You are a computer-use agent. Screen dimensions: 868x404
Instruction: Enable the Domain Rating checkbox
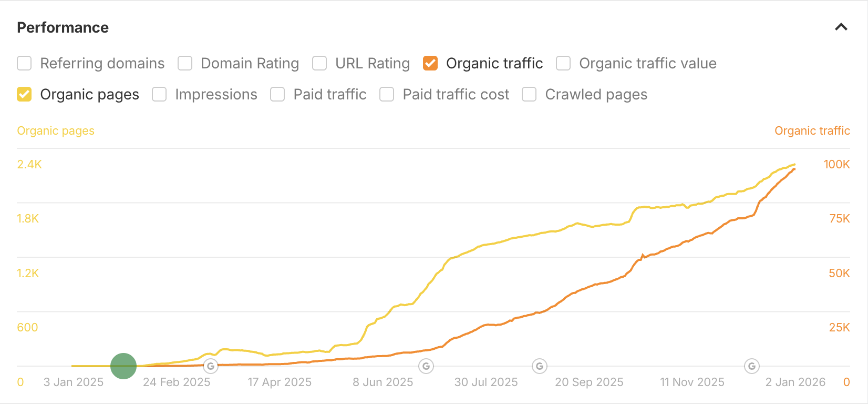click(x=185, y=64)
